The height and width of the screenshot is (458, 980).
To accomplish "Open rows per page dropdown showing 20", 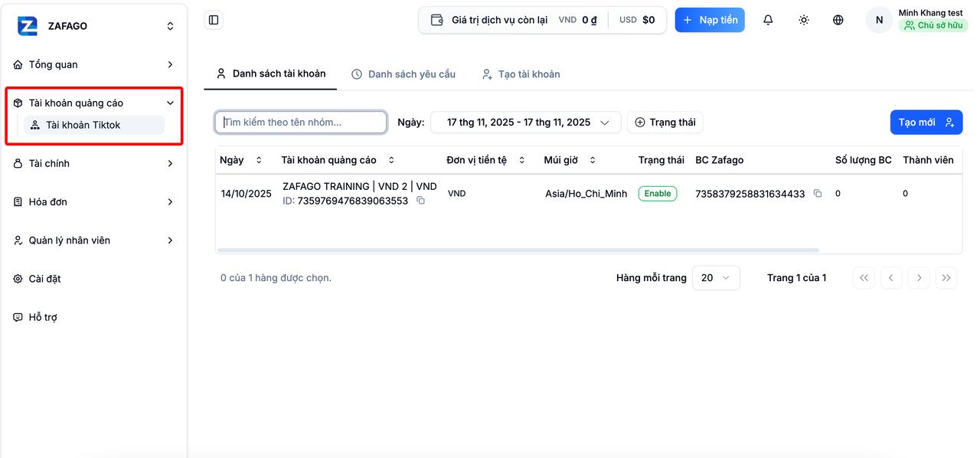I will tap(716, 278).
